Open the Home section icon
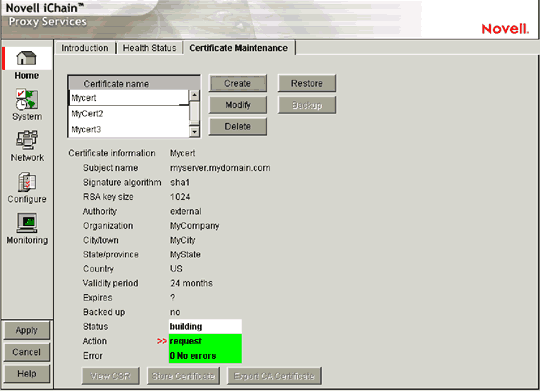 click(27, 58)
